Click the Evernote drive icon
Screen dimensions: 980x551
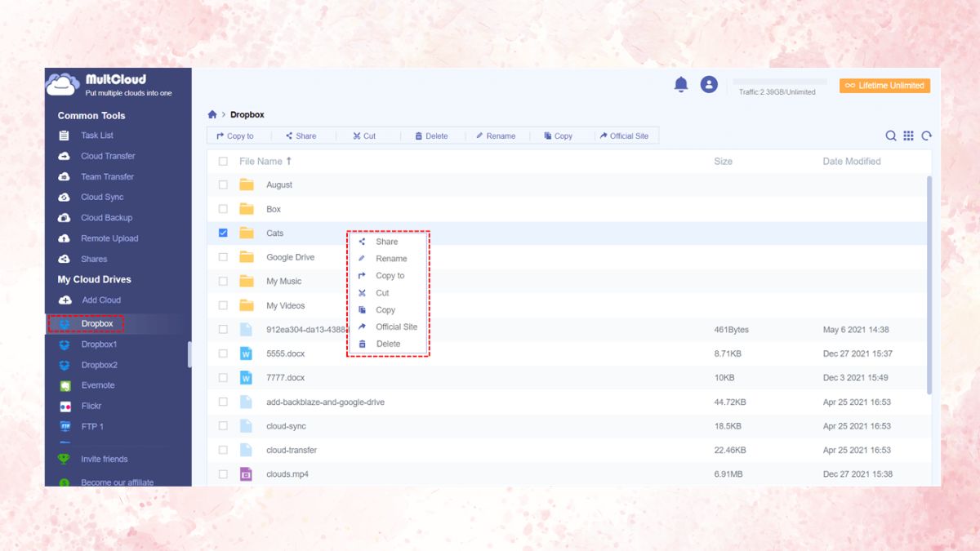65,385
